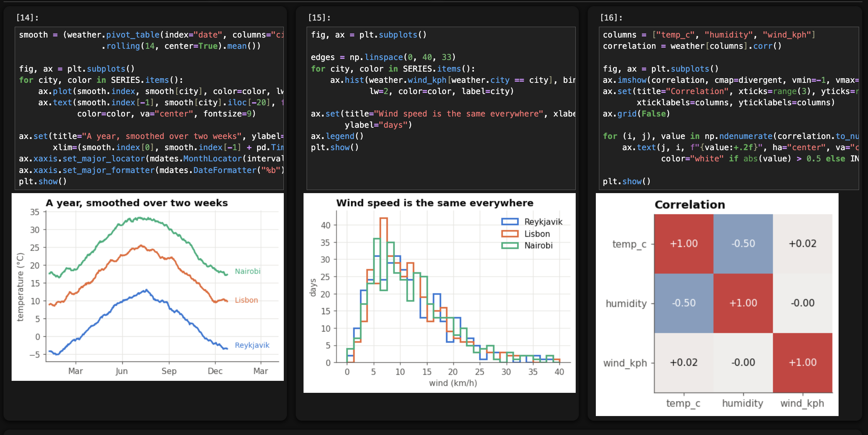Click the temp_c vs humidity -0.50 cell in top row
Screen dimensions: 868x435
(743, 244)
